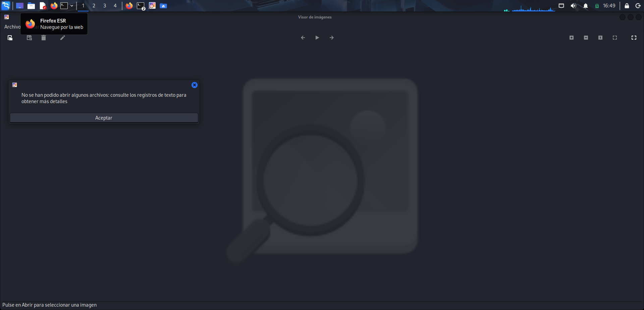The width and height of the screenshot is (644, 310).
Task: Click the trash delete toolbar icon
Action: (44, 38)
